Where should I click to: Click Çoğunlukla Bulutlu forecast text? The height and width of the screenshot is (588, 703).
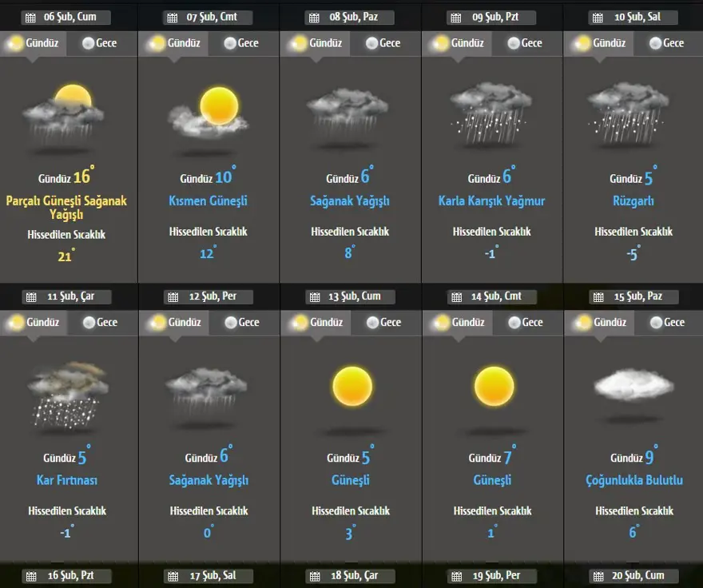[x=633, y=480]
